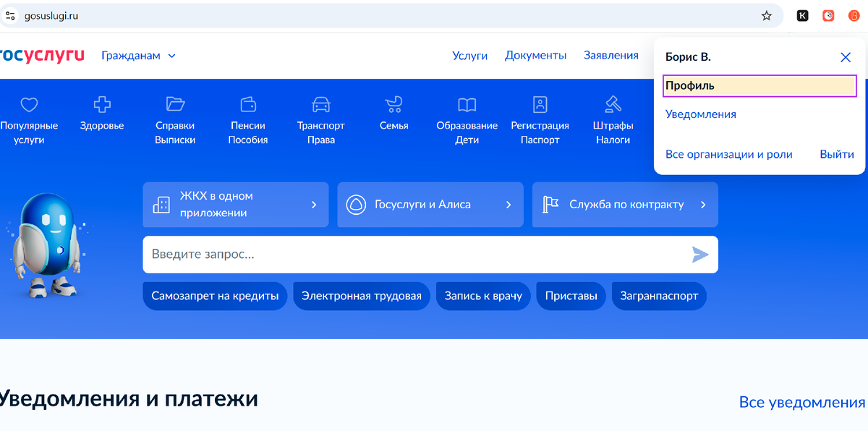This screenshot has height=431, width=868.
Task: Open Транспорт Права car icon
Action: point(321,104)
